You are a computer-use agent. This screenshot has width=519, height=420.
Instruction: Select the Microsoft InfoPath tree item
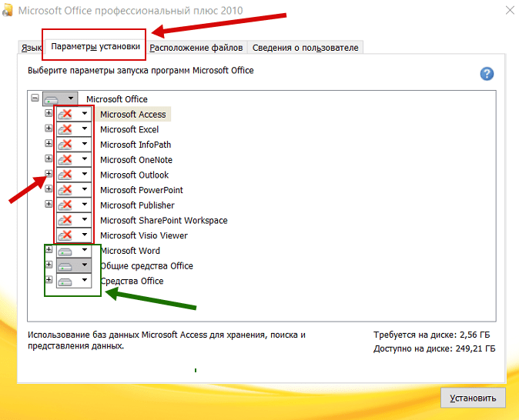pyautogui.click(x=136, y=145)
